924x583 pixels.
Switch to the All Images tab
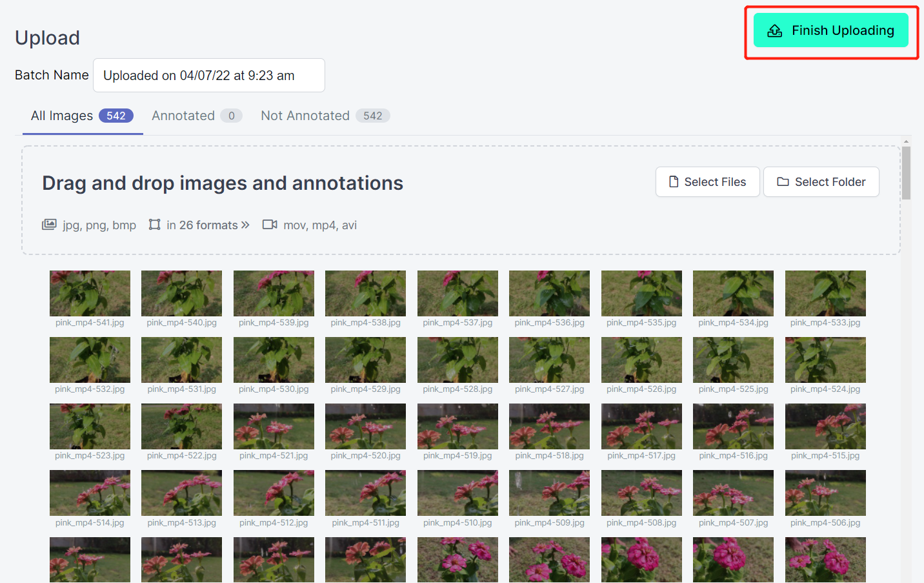click(x=83, y=116)
